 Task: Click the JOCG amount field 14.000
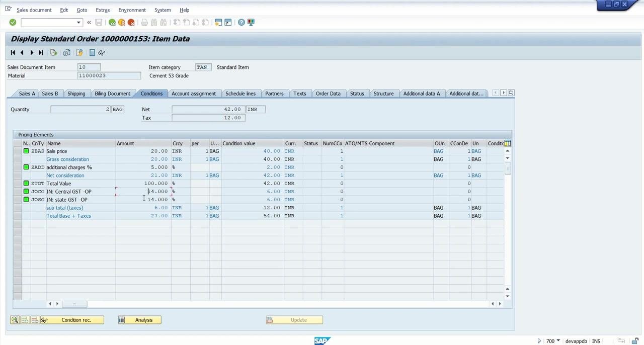tap(144, 192)
